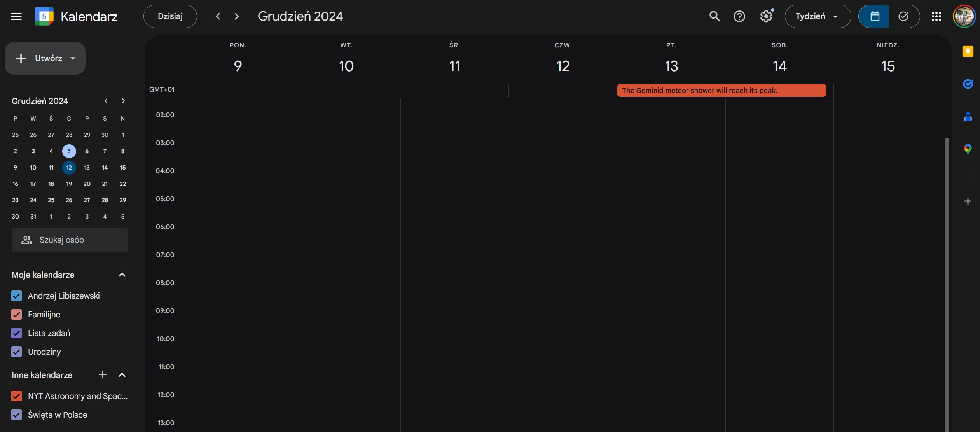Open Google Maps side panel icon
This screenshot has height=432, width=980.
click(968, 149)
